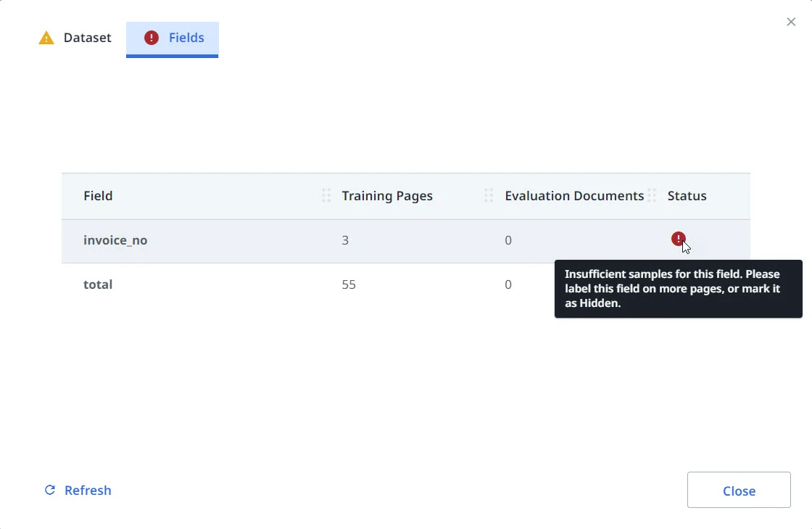Click invoice_no evaluation documents value 0
The height and width of the screenshot is (529, 812).
pos(508,240)
